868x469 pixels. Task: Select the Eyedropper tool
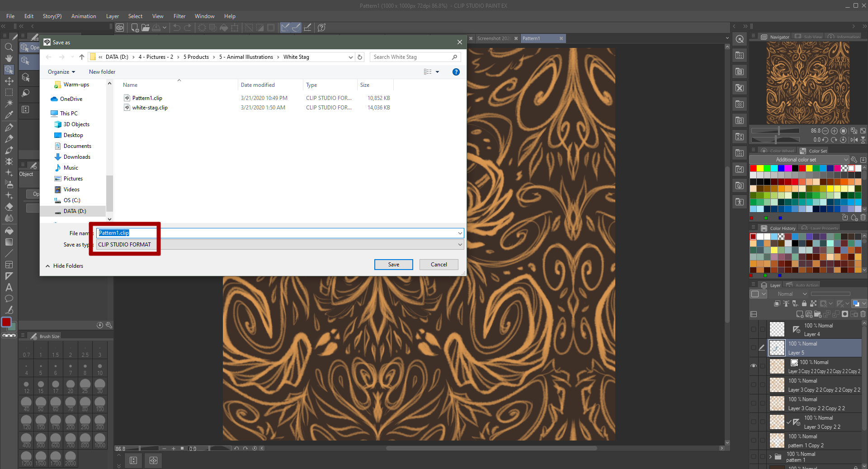9,115
